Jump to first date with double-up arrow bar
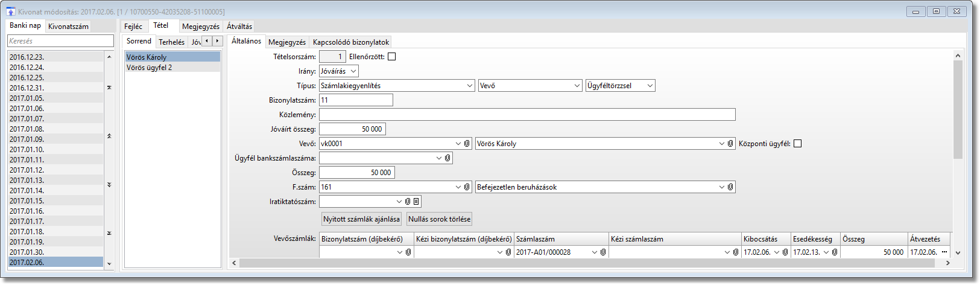Image resolution: width=980 pixels, height=285 pixels. pyautogui.click(x=109, y=88)
